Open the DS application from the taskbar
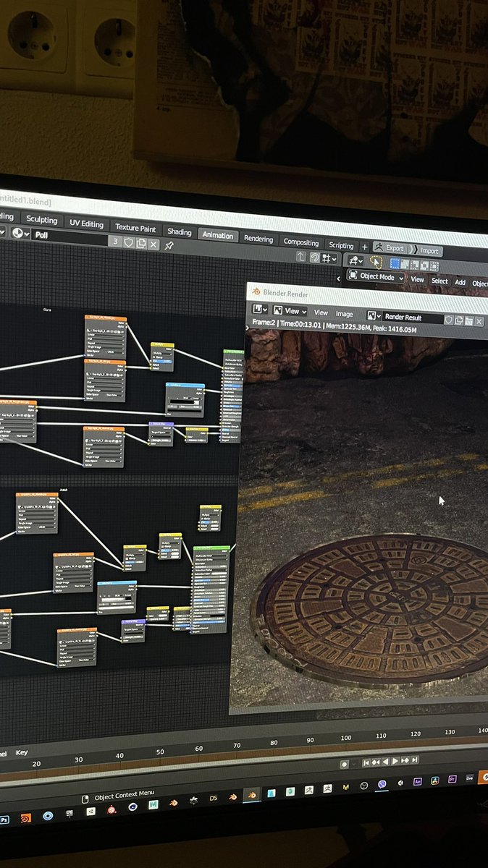488x868 pixels. (213, 798)
